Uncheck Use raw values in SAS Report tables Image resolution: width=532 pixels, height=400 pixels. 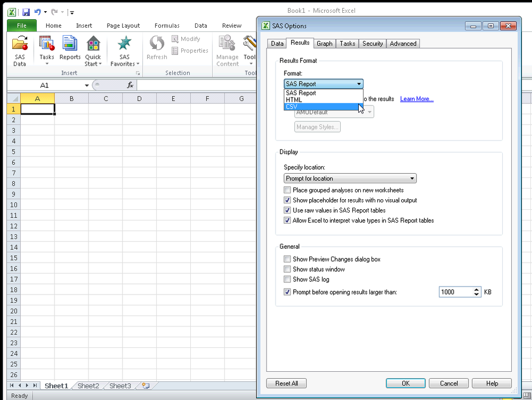coord(287,210)
